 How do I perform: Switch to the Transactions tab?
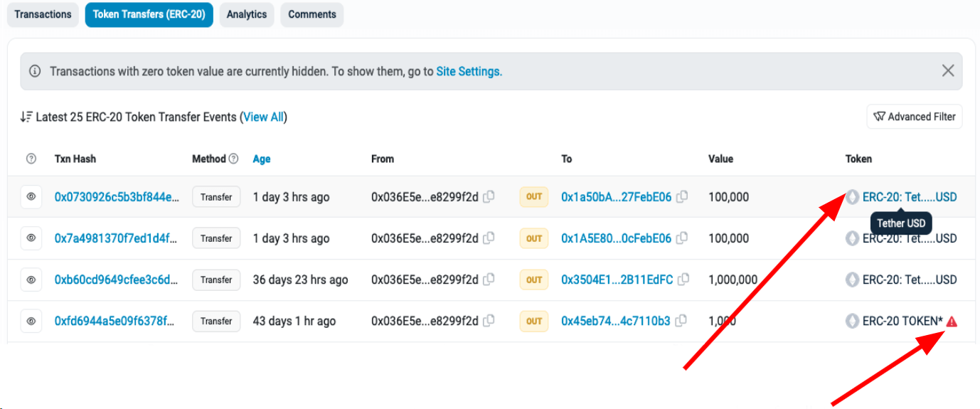[43, 14]
